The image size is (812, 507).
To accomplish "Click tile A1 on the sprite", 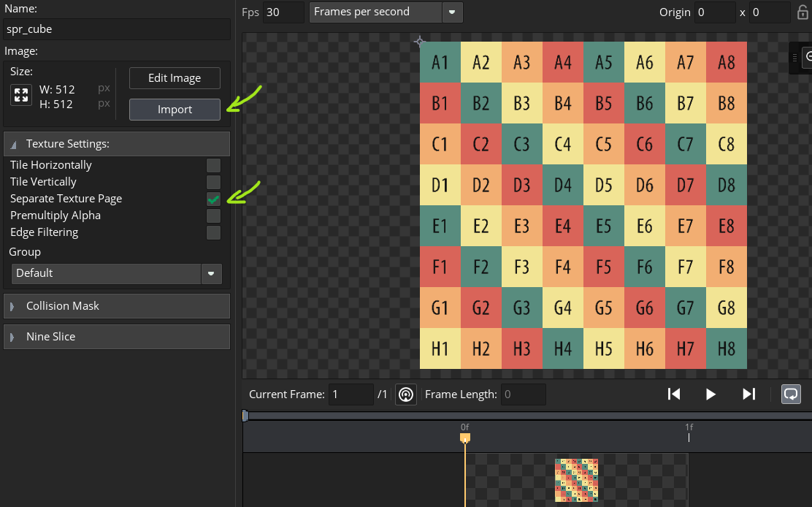I will coord(440,62).
